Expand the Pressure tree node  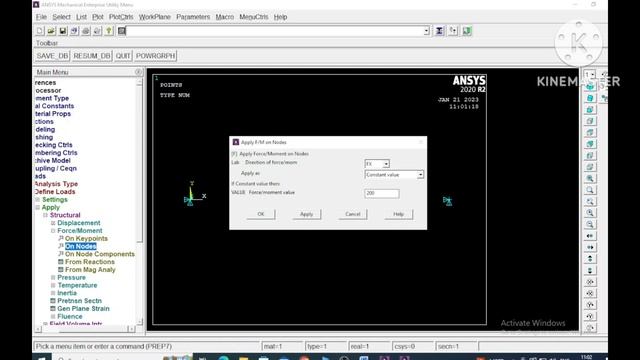coord(53,278)
